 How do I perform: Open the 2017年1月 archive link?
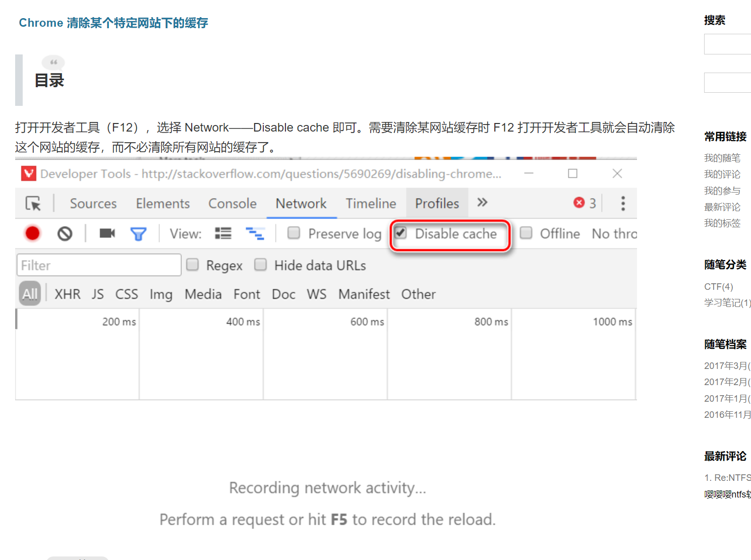pyautogui.click(x=727, y=399)
